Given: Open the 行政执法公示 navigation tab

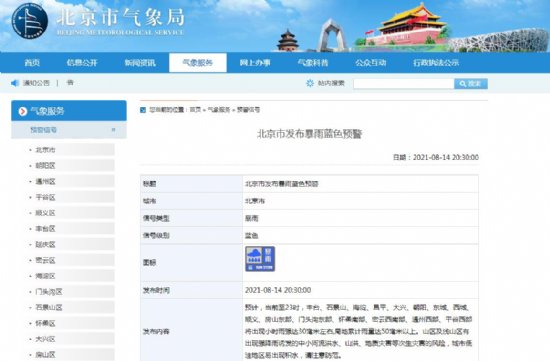Looking at the screenshot, I should pyautogui.click(x=436, y=63).
